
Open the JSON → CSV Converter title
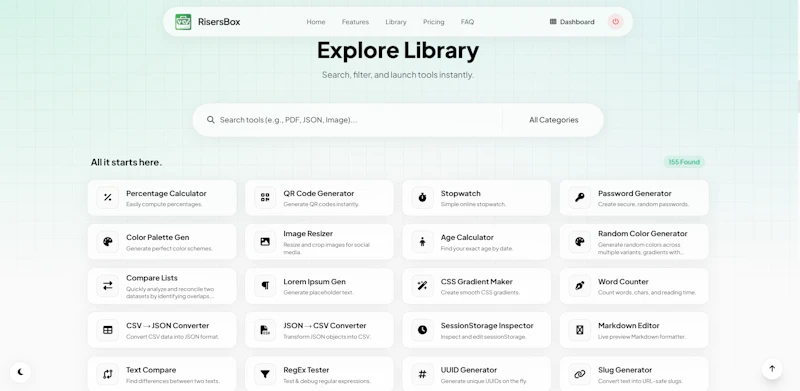point(325,326)
